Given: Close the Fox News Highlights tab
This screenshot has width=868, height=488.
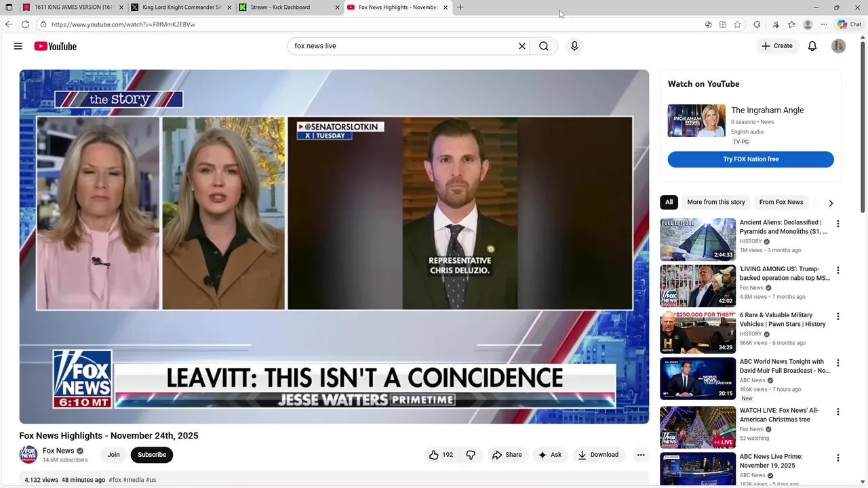Looking at the screenshot, I should tap(446, 7).
